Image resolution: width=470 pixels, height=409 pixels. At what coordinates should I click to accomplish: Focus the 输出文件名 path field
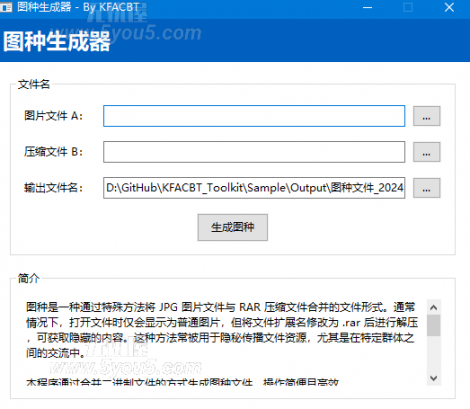[x=254, y=188]
